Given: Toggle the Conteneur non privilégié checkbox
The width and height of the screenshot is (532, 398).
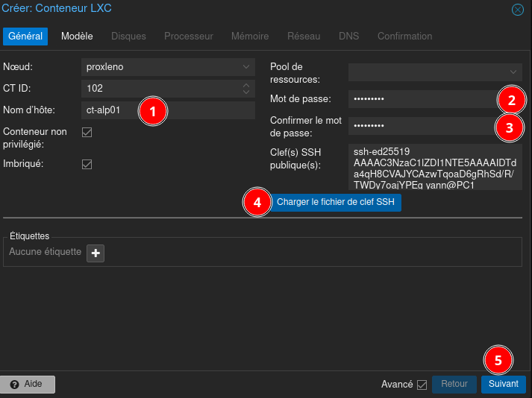Looking at the screenshot, I should point(87,133).
